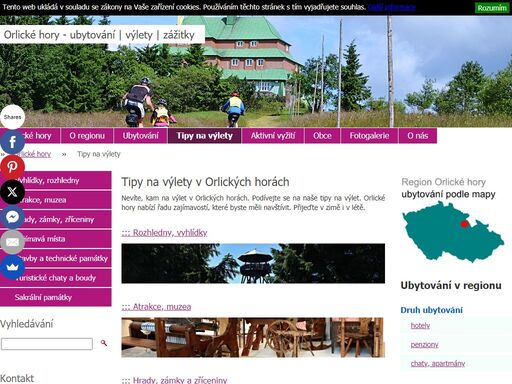Screen dimensions: 512x384
Task: Open the Atrakce, muzea heading link
Action: (x=156, y=307)
